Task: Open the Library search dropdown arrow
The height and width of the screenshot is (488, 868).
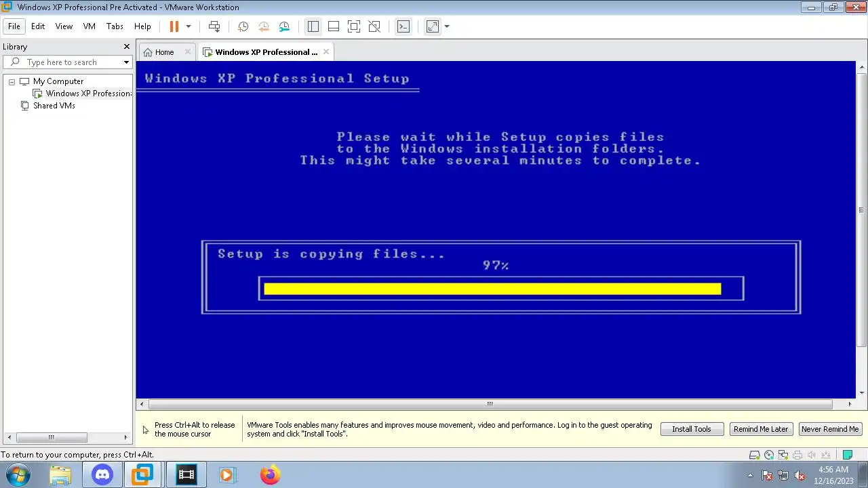Action: point(126,62)
